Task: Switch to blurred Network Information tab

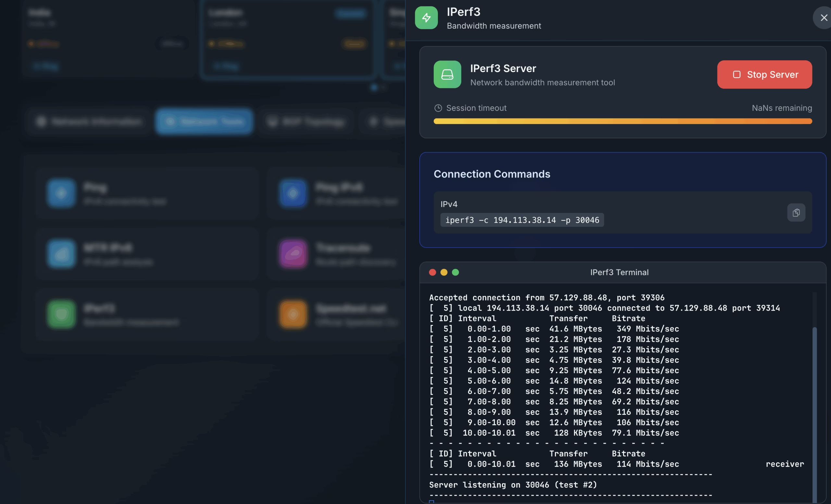Action: (89, 121)
